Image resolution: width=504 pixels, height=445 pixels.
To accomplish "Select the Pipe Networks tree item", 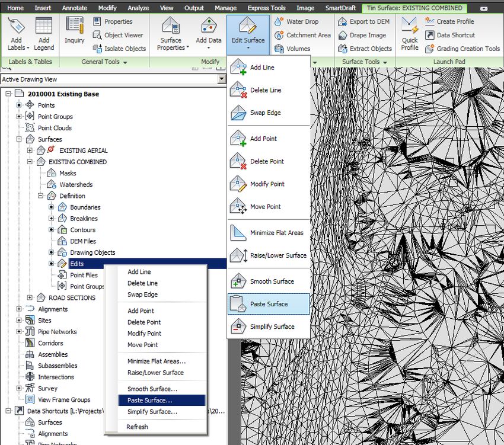I will (57, 332).
